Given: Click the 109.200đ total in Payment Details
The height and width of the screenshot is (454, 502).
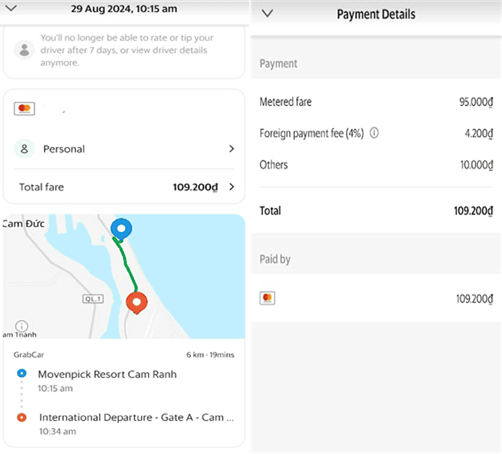Looking at the screenshot, I should (x=473, y=211).
